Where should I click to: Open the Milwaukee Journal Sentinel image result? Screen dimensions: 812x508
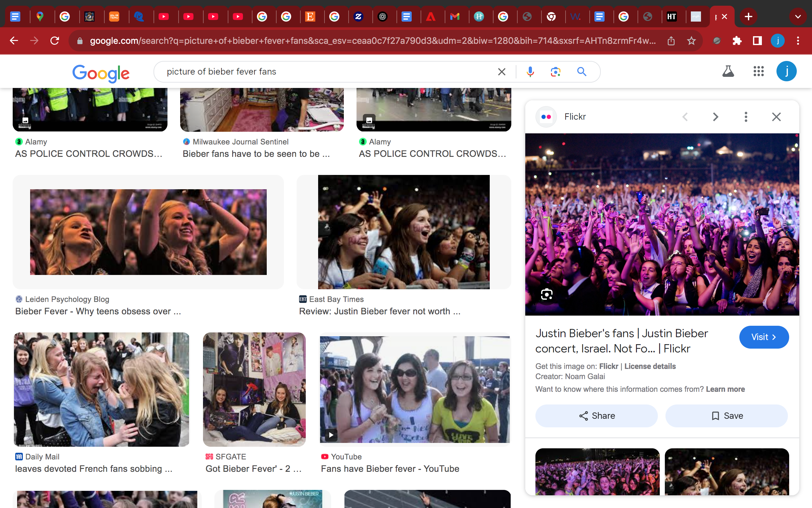(262, 110)
